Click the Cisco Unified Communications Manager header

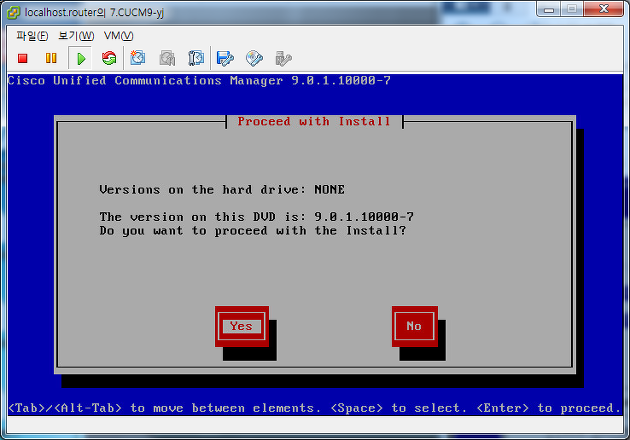(199, 81)
